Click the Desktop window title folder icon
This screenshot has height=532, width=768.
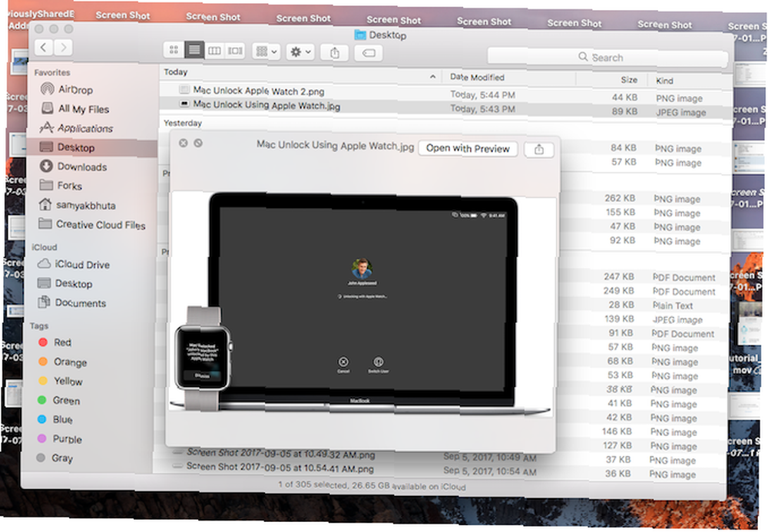pyautogui.click(x=360, y=35)
